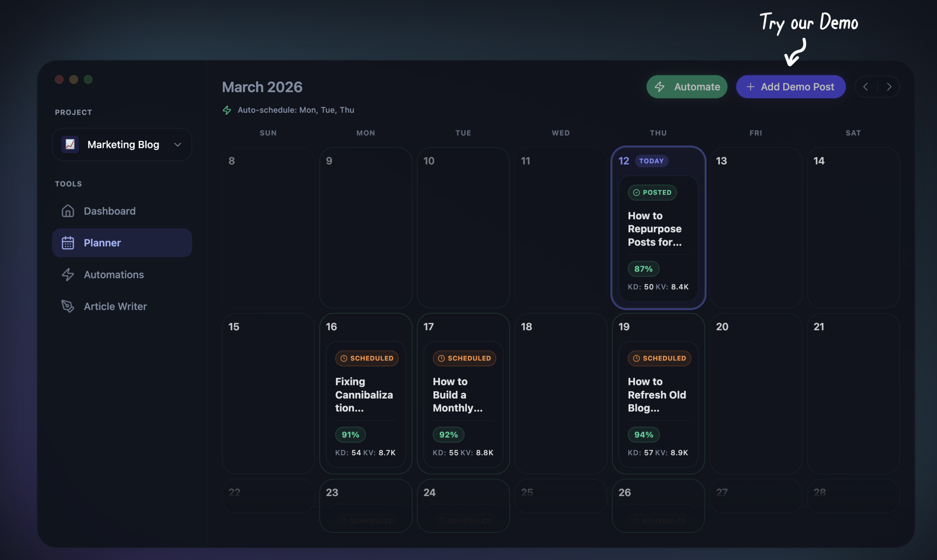Click the lightning icon inside the Automate button
The image size is (937, 560).
click(x=660, y=86)
